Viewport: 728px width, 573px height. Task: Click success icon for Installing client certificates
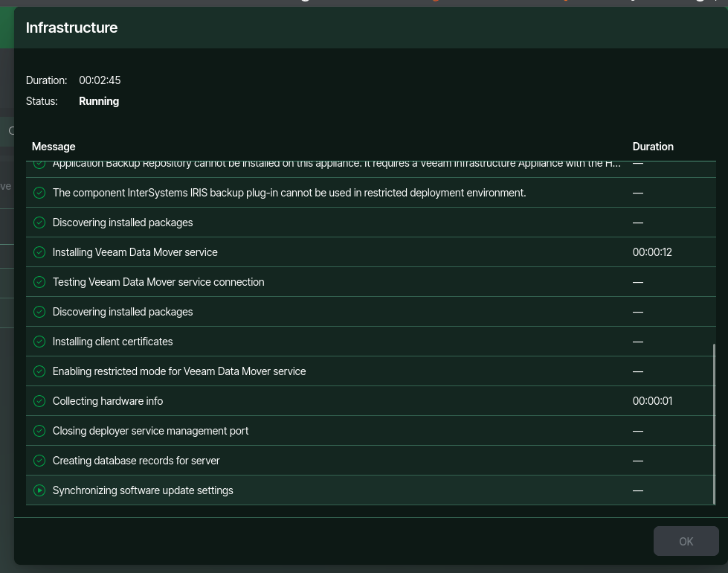tap(39, 342)
